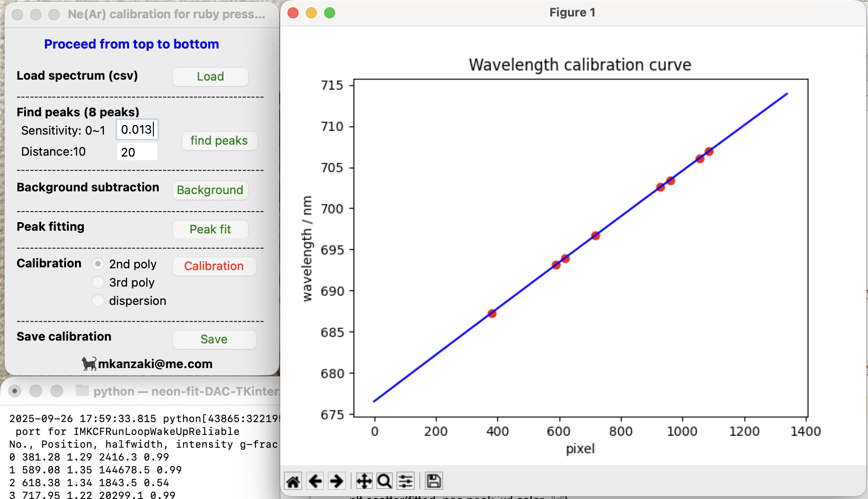Image resolution: width=868 pixels, height=499 pixels.
Task: Click Save to store calibration
Action: (214, 339)
